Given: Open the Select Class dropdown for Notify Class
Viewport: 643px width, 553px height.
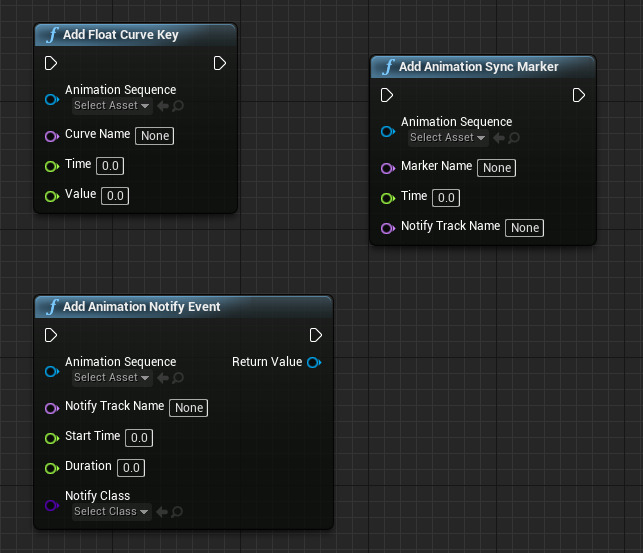Looking at the screenshot, I should [x=111, y=512].
